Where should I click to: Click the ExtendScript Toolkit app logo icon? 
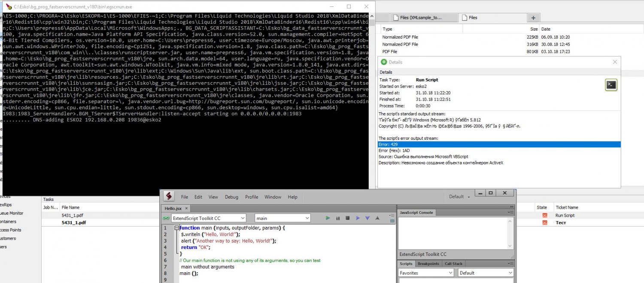click(x=169, y=196)
